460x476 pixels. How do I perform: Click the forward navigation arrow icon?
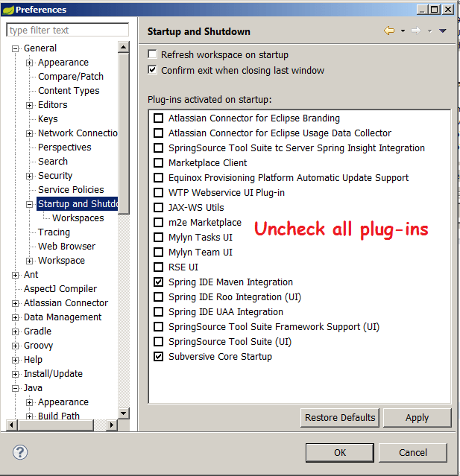416,31
